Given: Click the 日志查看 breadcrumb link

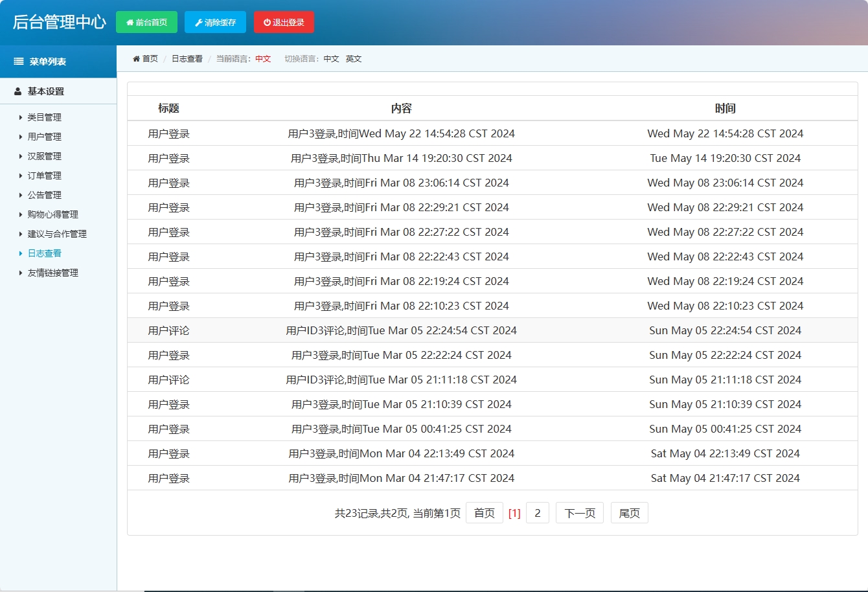Looking at the screenshot, I should click(x=187, y=59).
